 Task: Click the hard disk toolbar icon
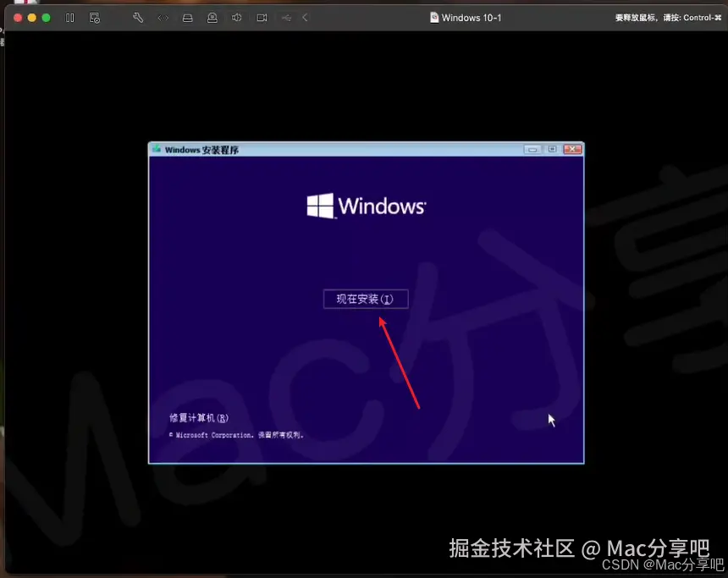click(187, 17)
